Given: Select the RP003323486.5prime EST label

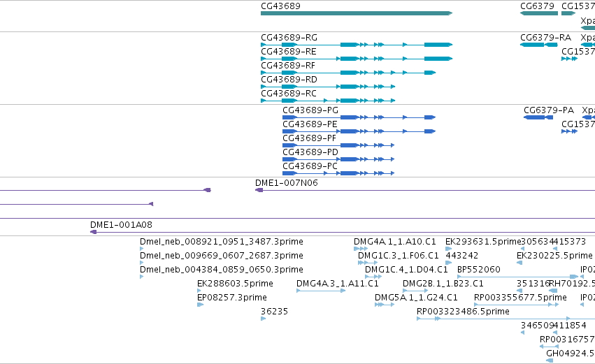Looking at the screenshot, I should click(x=463, y=312).
